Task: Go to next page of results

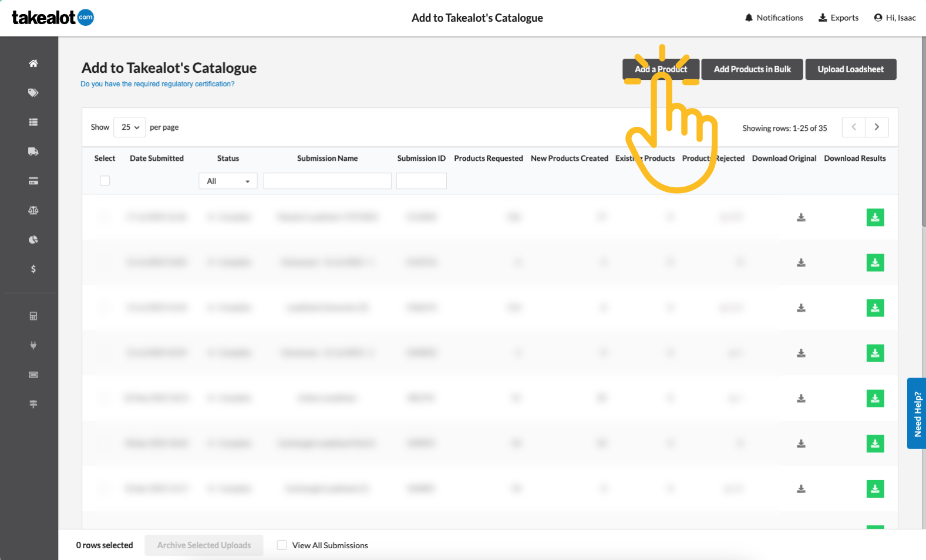Action: (877, 127)
